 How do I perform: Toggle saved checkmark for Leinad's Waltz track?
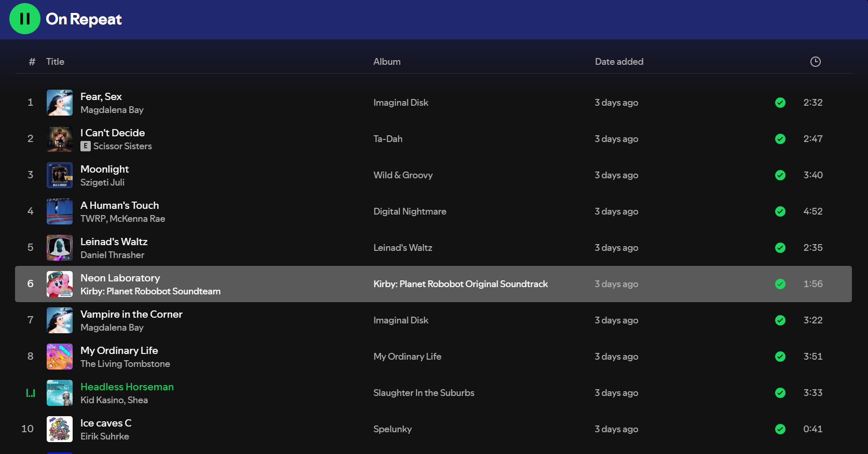(x=780, y=248)
